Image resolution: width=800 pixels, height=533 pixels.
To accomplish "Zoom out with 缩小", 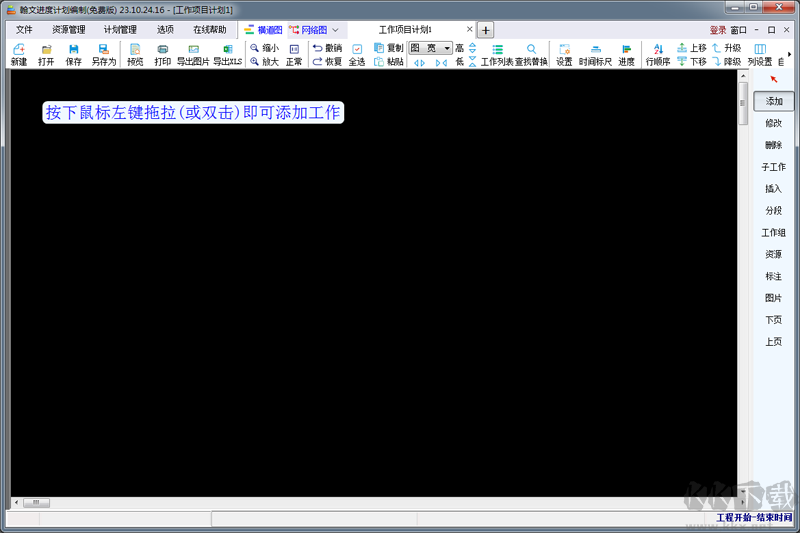I will [x=265, y=48].
